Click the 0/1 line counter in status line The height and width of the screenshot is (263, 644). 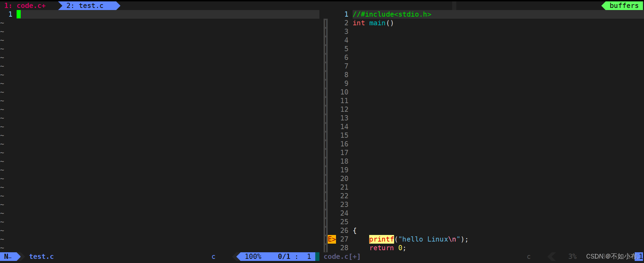pos(284,256)
